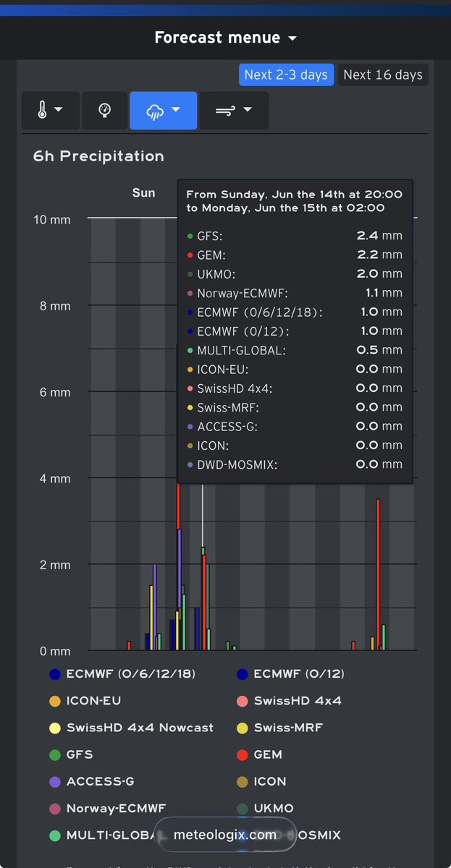Toggle GEM legend series
Screen dimensions: 451x868
(259, 754)
